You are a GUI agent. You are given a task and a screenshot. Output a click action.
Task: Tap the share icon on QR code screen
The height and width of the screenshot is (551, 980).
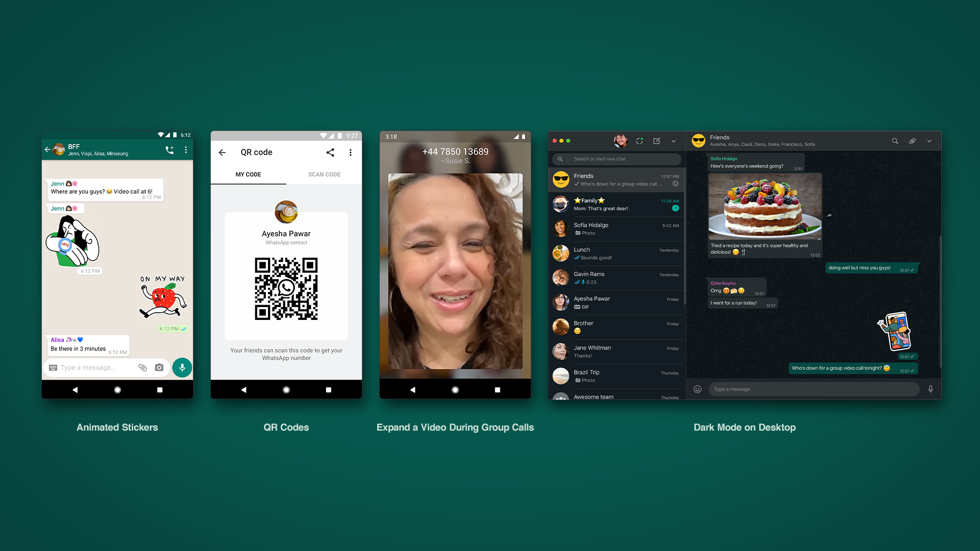coord(330,152)
